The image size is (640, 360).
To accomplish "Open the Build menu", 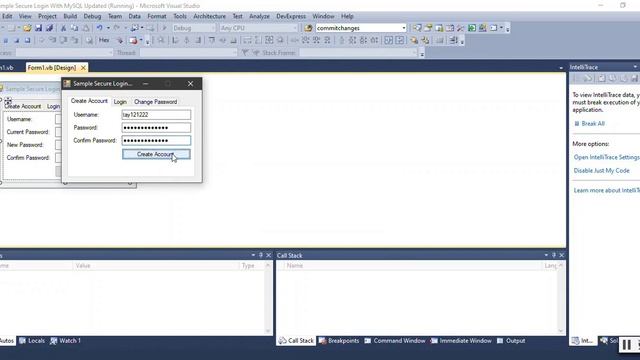I will coord(70,16).
